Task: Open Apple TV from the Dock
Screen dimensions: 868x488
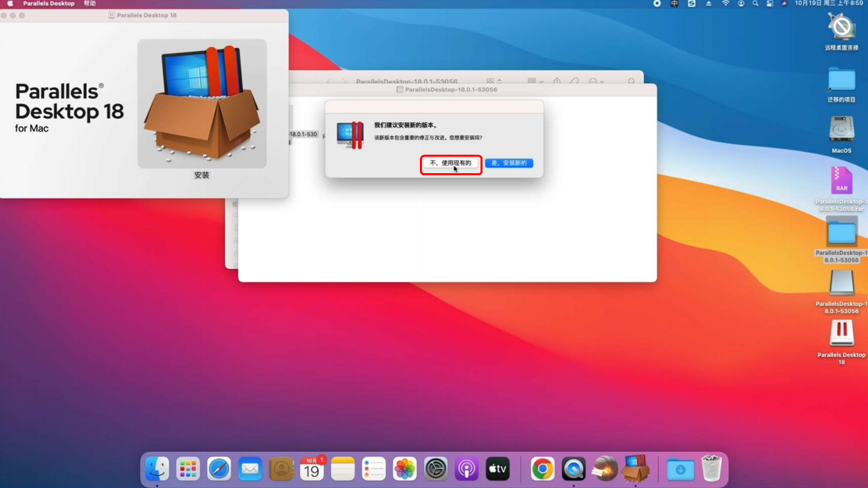Action: pos(498,469)
